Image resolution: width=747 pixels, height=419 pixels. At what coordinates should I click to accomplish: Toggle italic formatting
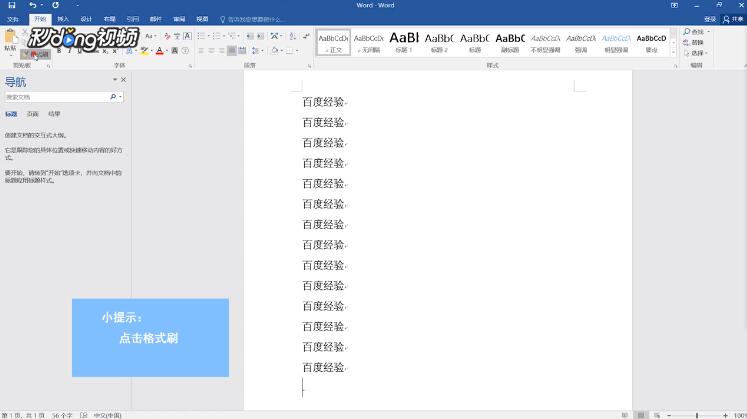click(69, 50)
